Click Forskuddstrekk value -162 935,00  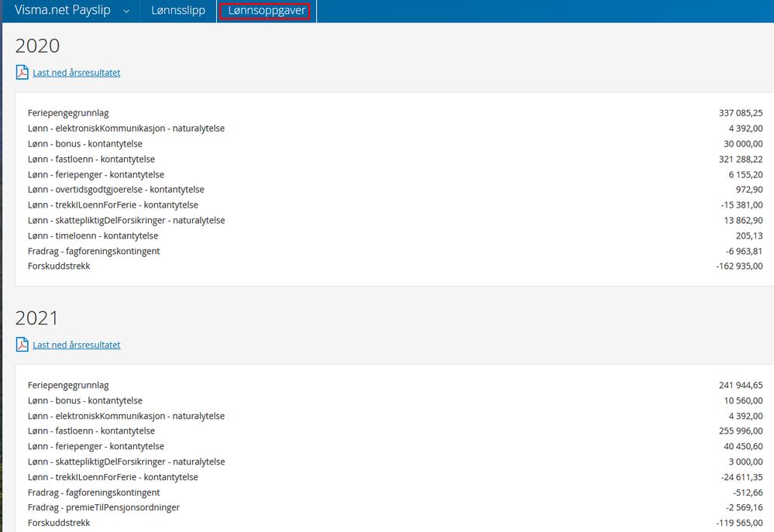[739, 266]
